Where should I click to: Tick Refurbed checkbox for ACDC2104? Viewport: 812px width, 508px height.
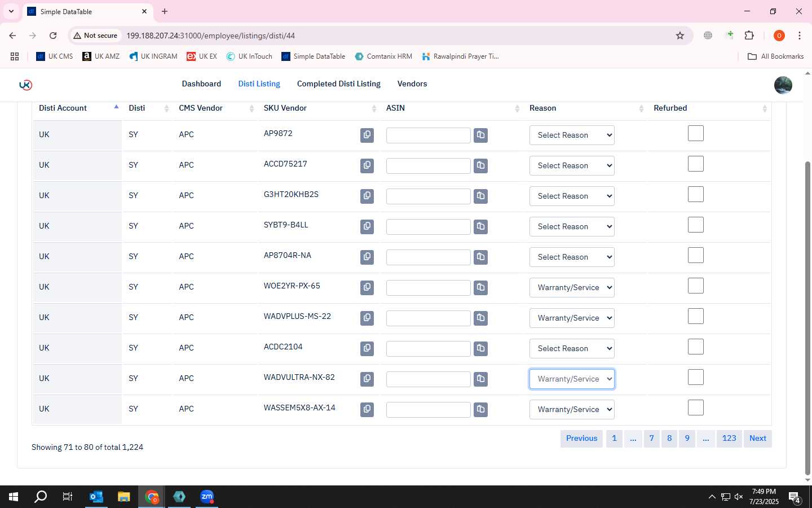[x=696, y=347]
